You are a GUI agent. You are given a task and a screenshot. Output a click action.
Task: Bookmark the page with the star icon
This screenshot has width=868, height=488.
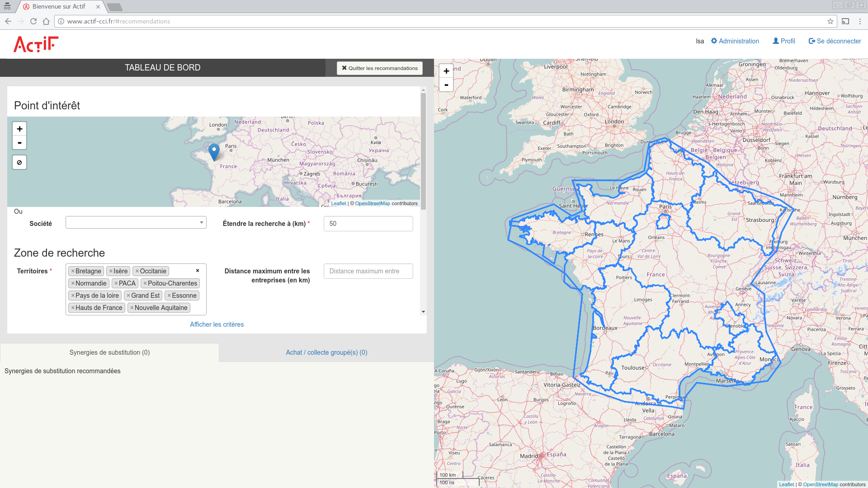click(830, 21)
